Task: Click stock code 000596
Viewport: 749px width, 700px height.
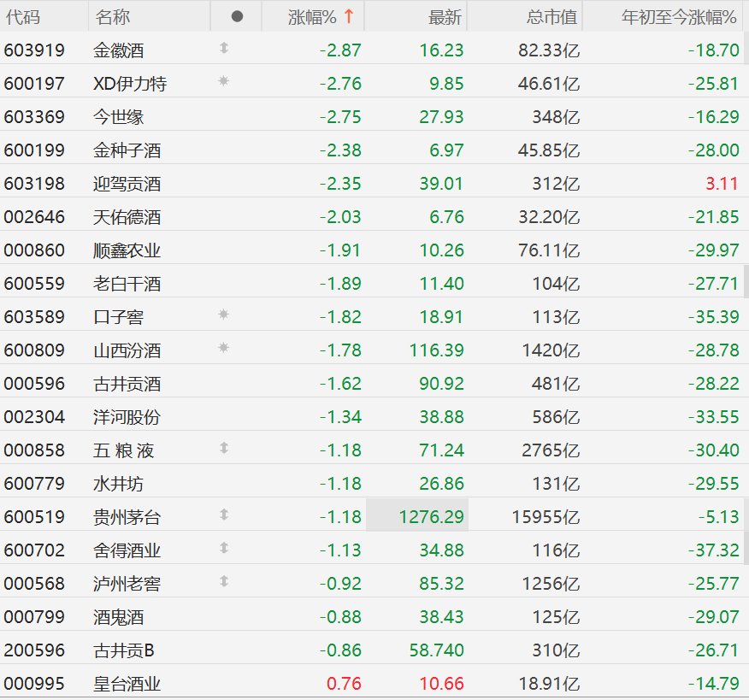Action: coord(34,384)
